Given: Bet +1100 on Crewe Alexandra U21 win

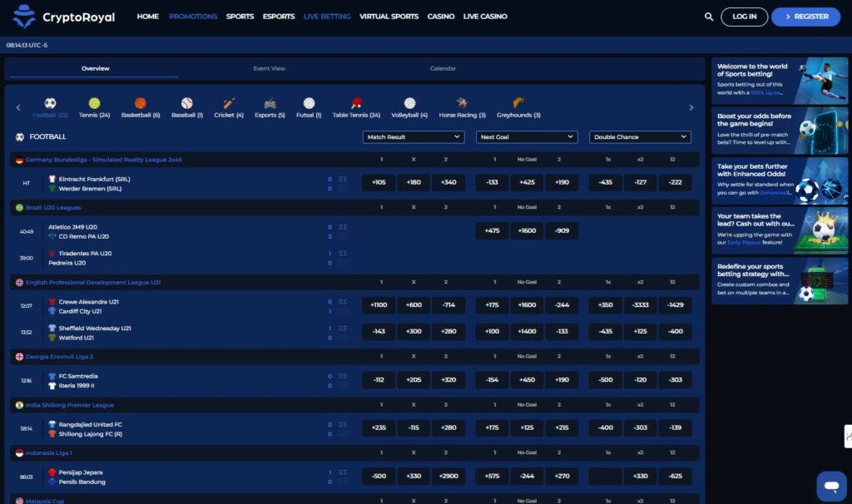Looking at the screenshot, I should [x=379, y=305].
